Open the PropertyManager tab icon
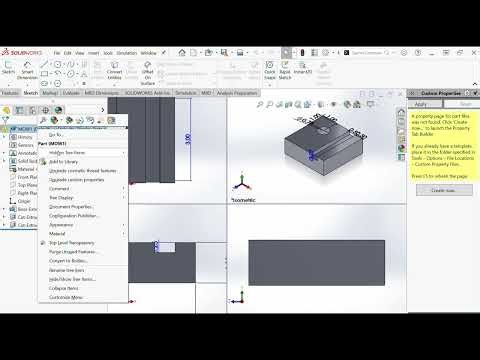Image resolution: width=480 pixels, height=360 pixels. [x=19, y=110]
